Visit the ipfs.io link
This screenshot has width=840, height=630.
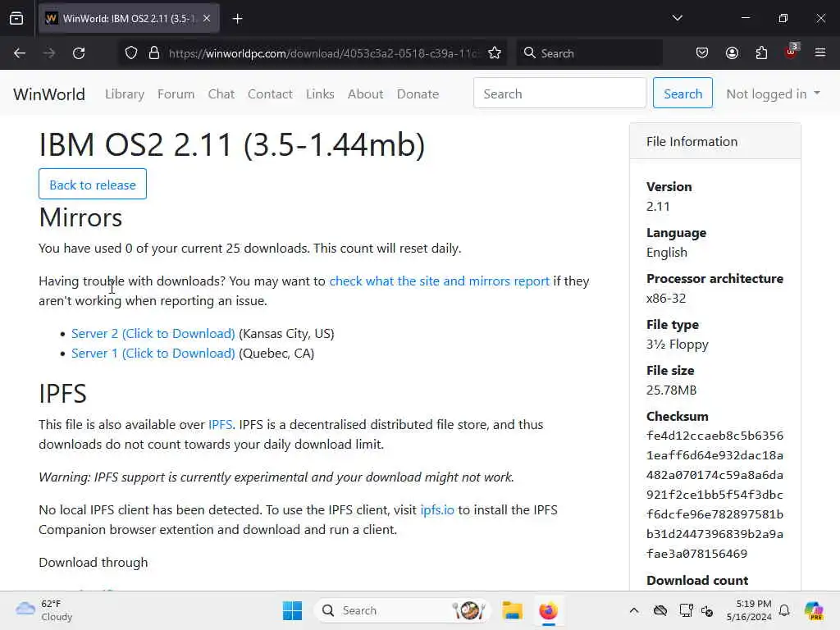coord(437,510)
